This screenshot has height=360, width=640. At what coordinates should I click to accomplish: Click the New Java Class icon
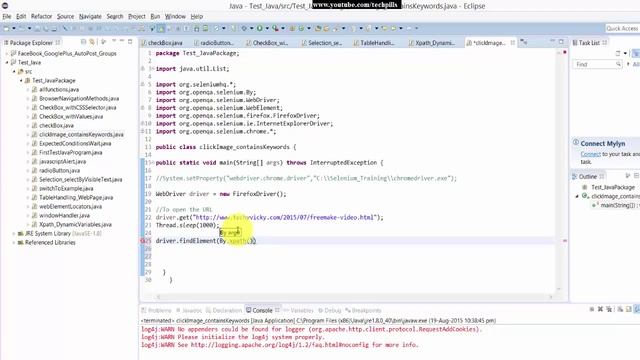(x=302, y=28)
